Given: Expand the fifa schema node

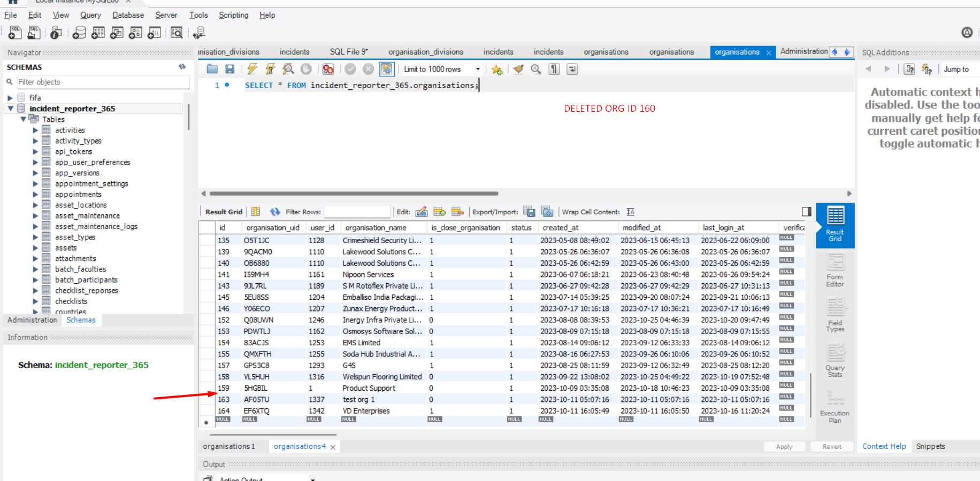Looking at the screenshot, I should 10,98.
